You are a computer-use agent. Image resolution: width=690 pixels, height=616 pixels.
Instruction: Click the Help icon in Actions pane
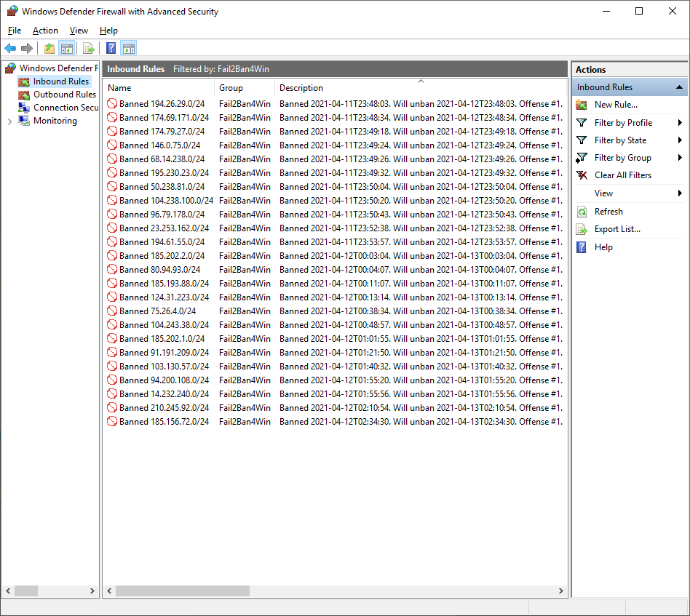(582, 247)
